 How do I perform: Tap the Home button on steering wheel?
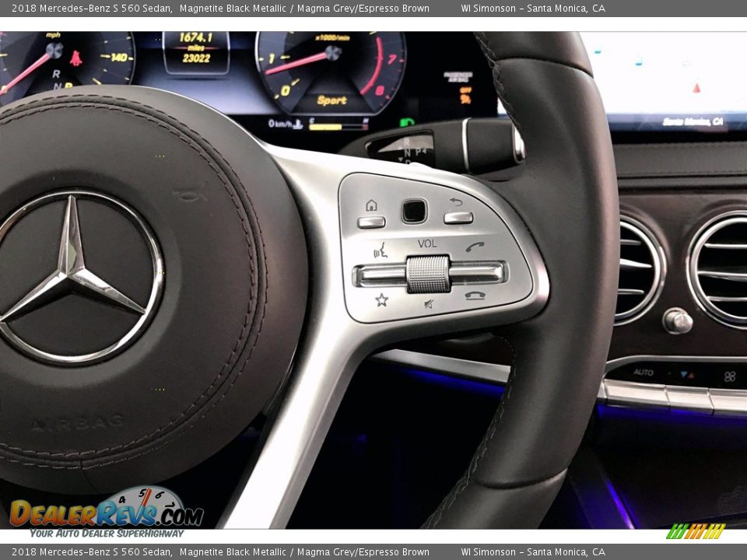pyautogui.click(x=371, y=222)
